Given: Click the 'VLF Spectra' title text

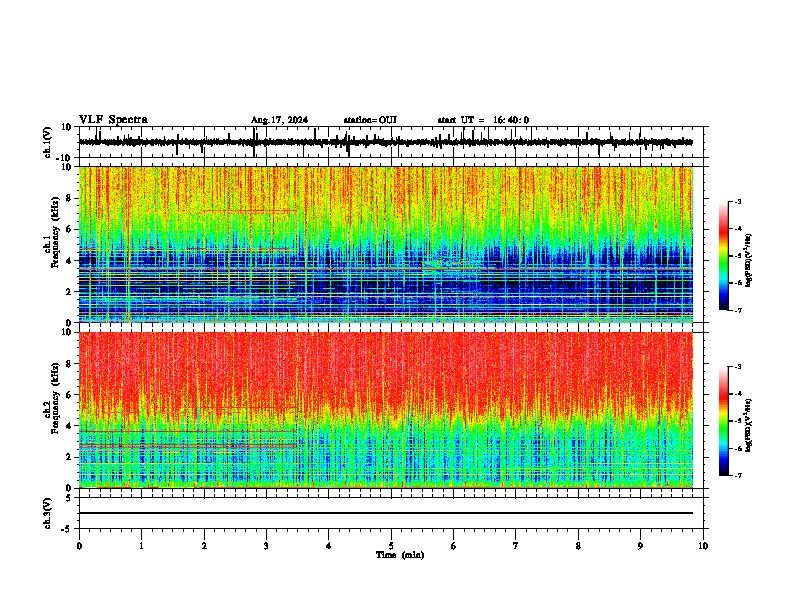Looking at the screenshot, I should coord(113,120).
